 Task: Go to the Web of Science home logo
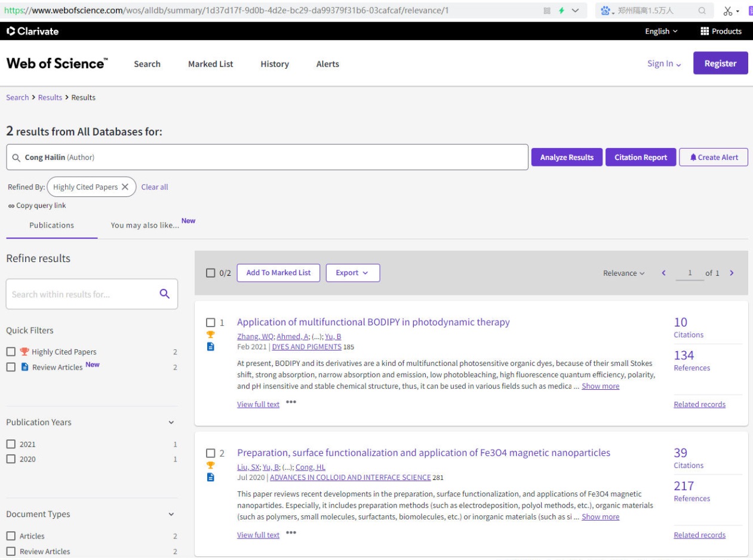(56, 63)
